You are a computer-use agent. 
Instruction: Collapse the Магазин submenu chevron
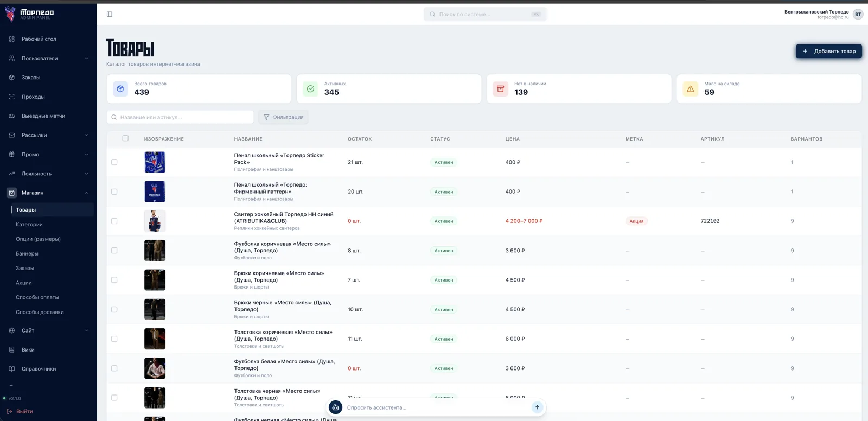pyautogui.click(x=86, y=193)
